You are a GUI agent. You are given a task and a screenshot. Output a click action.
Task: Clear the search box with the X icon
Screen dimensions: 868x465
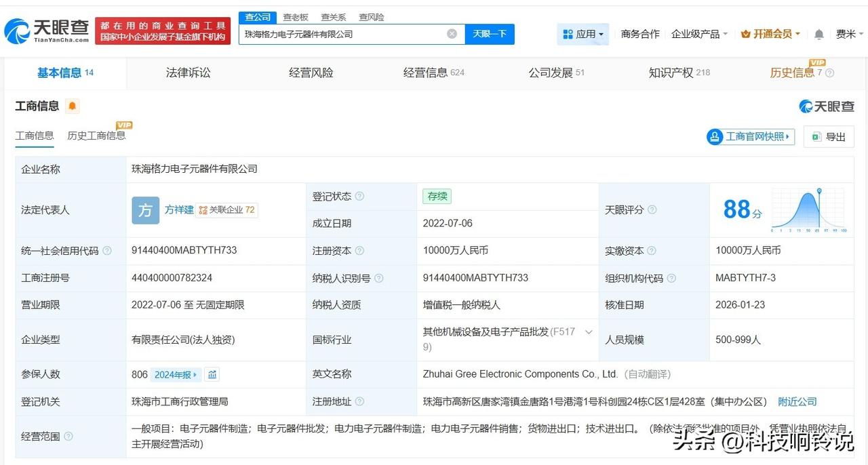coord(452,34)
